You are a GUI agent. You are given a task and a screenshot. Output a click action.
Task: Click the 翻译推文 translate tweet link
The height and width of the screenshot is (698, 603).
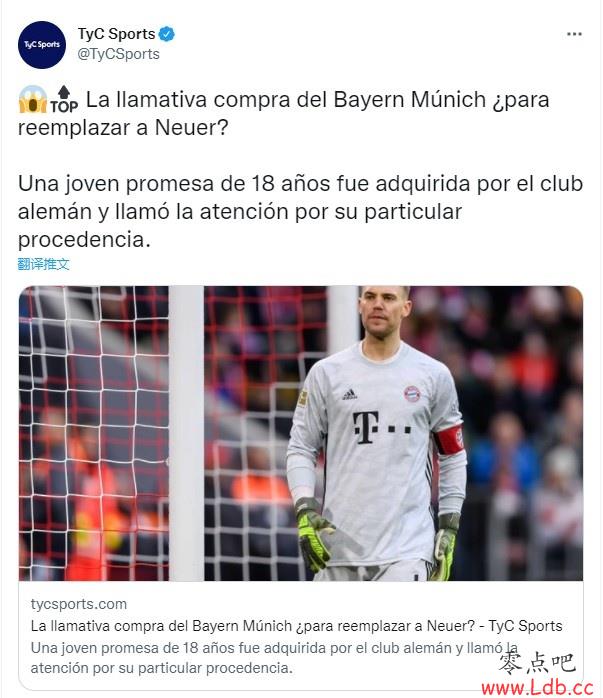click(44, 264)
